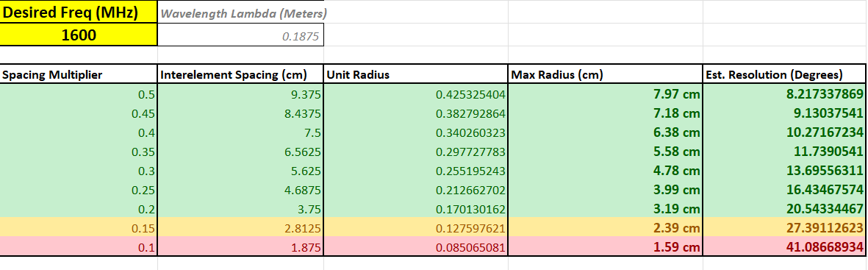Select max radius cell 3.19 cm
The width and height of the screenshot is (868, 270).
606,209
